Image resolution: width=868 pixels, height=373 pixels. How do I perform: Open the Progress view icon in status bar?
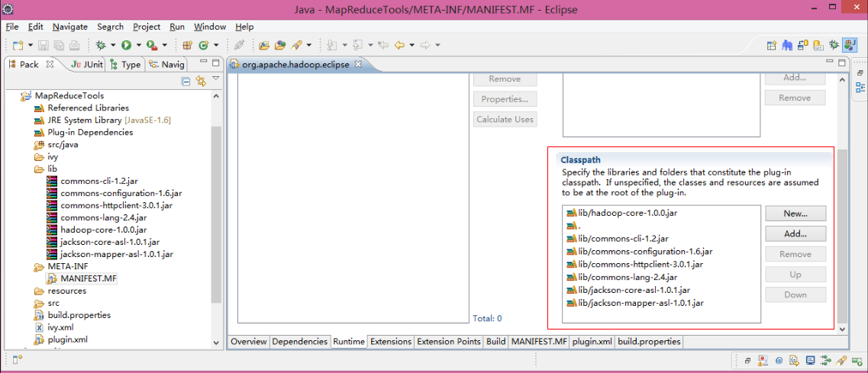(x=857, y=361)
